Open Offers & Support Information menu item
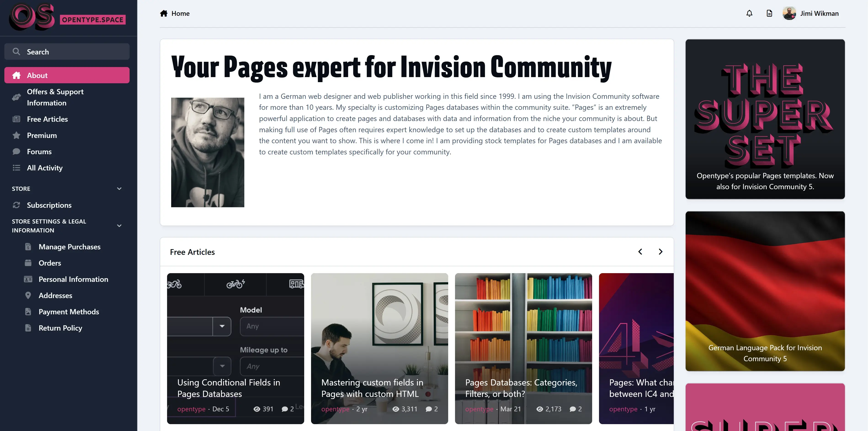The image size is (868, 431). tap(55, 97)
